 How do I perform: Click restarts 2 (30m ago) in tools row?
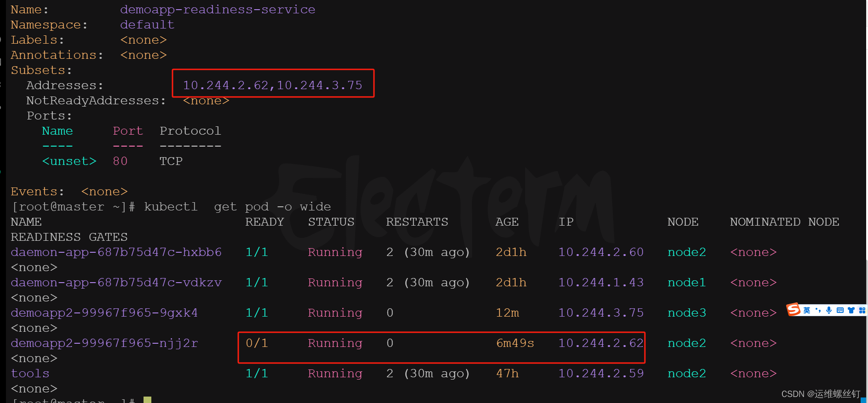click(428, 374)
